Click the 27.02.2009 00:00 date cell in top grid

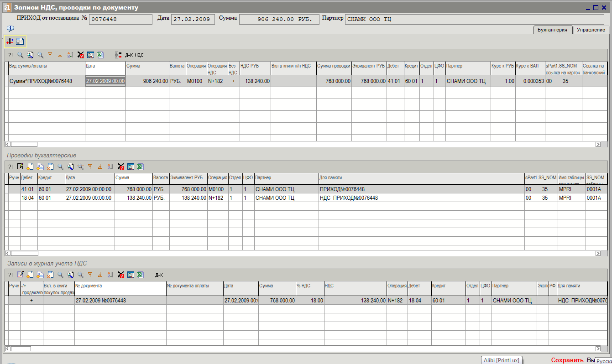coord(105,81)
